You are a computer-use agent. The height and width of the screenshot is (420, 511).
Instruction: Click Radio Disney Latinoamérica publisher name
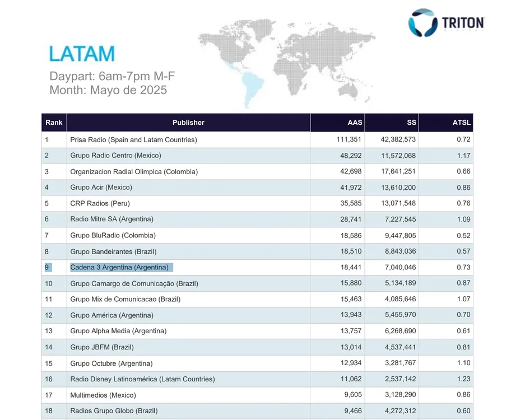pyautogui.click(x=142, y=379)
